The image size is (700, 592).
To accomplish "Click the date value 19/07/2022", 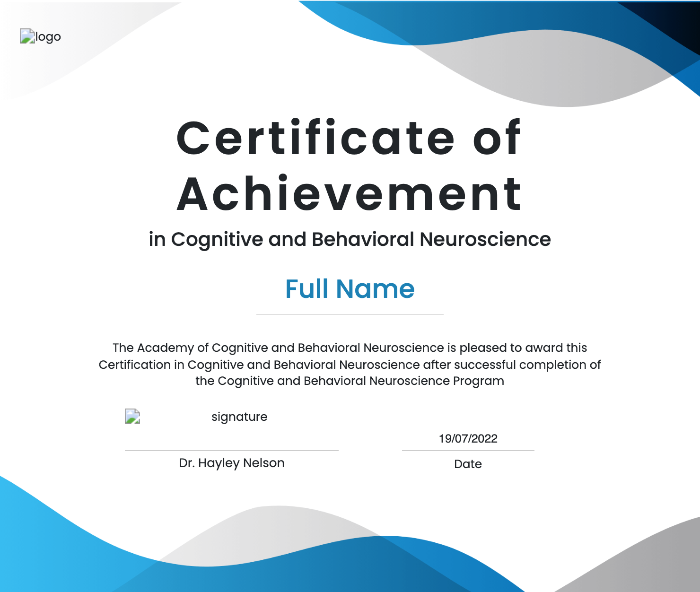I will click(x=468, y=438).
